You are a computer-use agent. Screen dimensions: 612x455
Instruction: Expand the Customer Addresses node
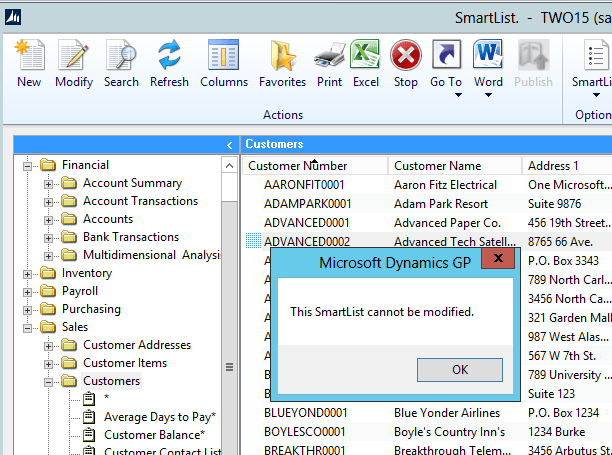[48, 346]
